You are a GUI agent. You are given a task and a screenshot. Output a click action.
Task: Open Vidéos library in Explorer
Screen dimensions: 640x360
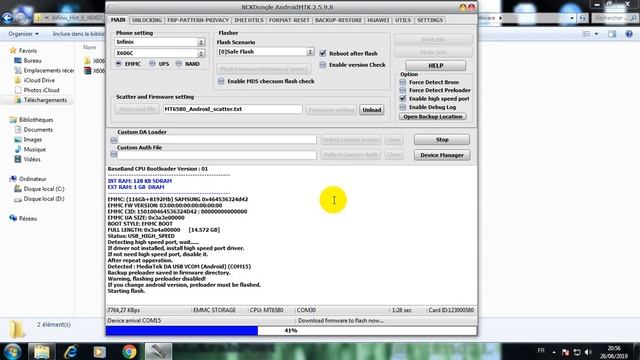pos(28,159)
